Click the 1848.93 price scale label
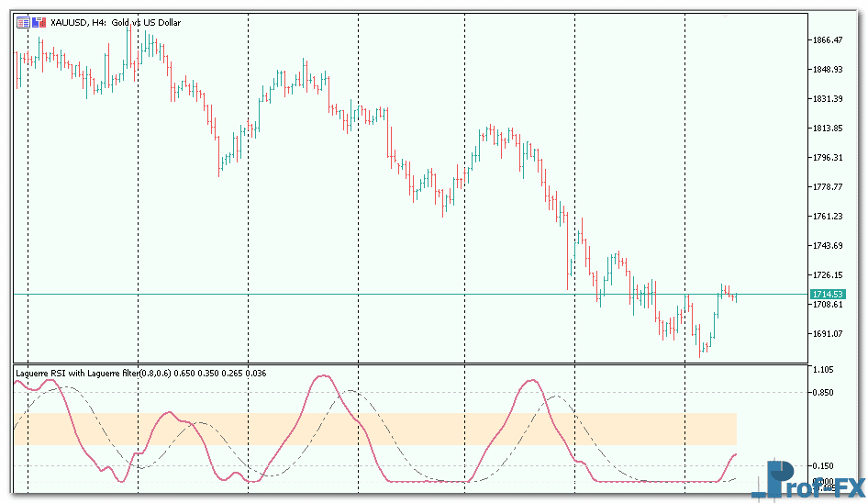The height and width of the screenshot is (503, 868). click(x=827, y=69)
